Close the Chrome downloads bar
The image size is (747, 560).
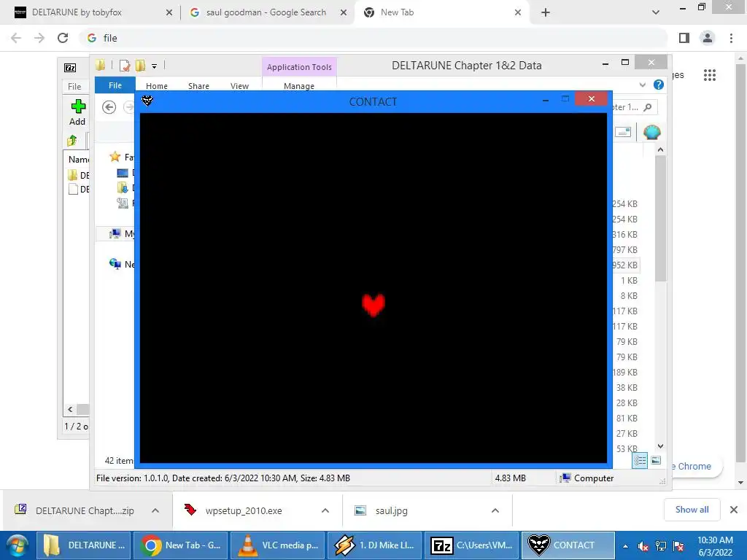point(734,510)
